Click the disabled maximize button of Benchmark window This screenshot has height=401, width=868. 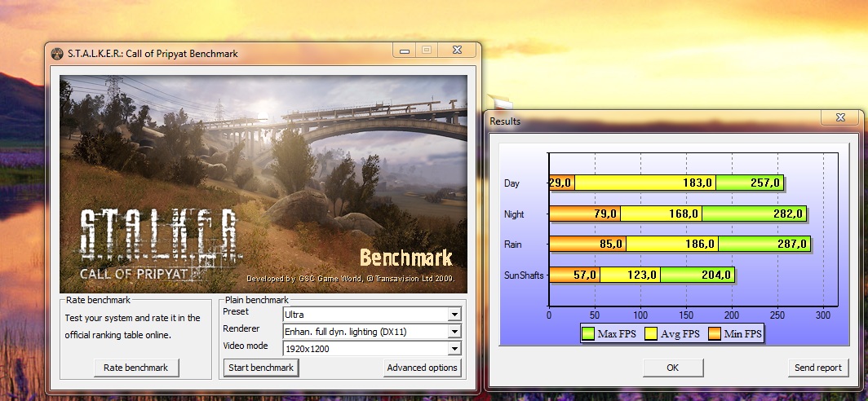click(426, 50)
